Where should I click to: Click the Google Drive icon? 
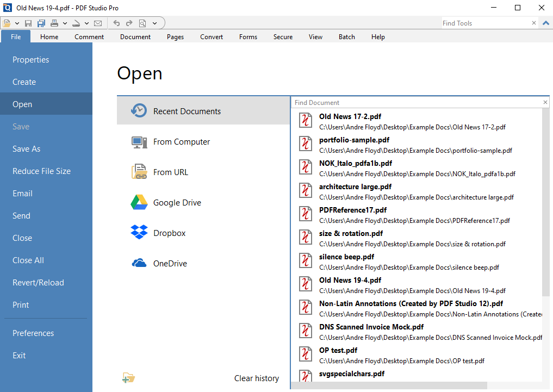click(x=139, y=202)
